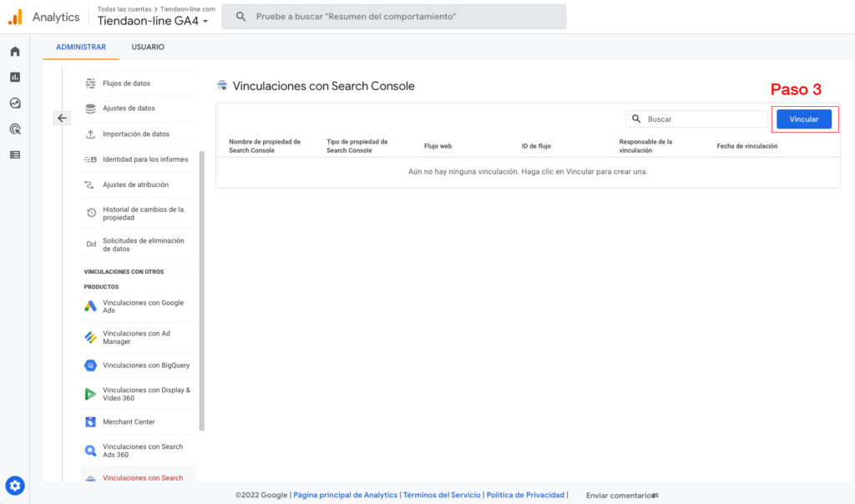Click the BigQuery logo icon

(90, 365)
